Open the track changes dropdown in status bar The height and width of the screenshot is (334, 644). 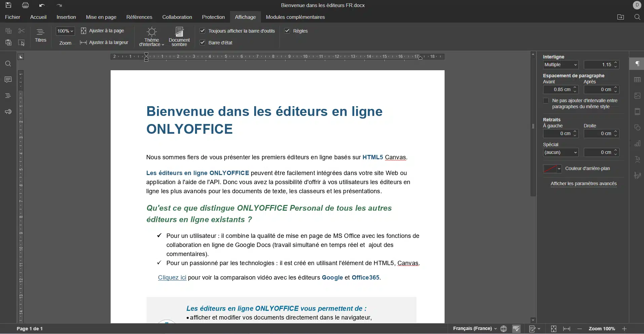534,329
